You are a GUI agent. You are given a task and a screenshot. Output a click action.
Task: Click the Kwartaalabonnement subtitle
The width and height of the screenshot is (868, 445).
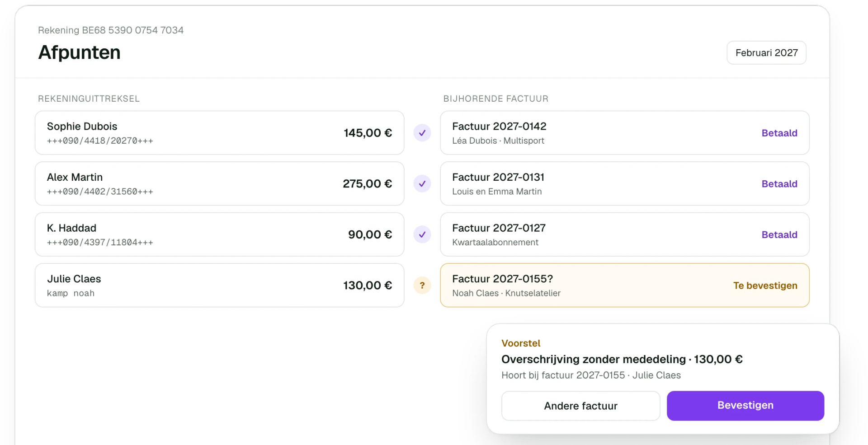point(495,243)
